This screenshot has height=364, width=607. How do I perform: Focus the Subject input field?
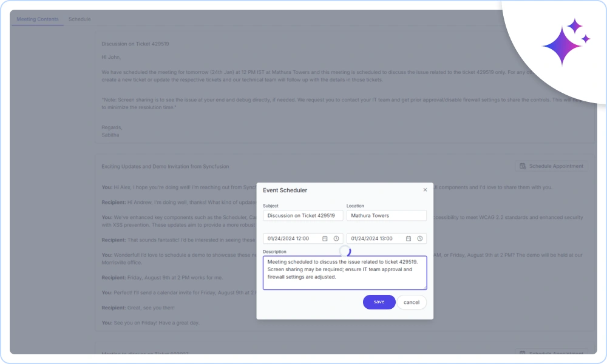(302, 215)
